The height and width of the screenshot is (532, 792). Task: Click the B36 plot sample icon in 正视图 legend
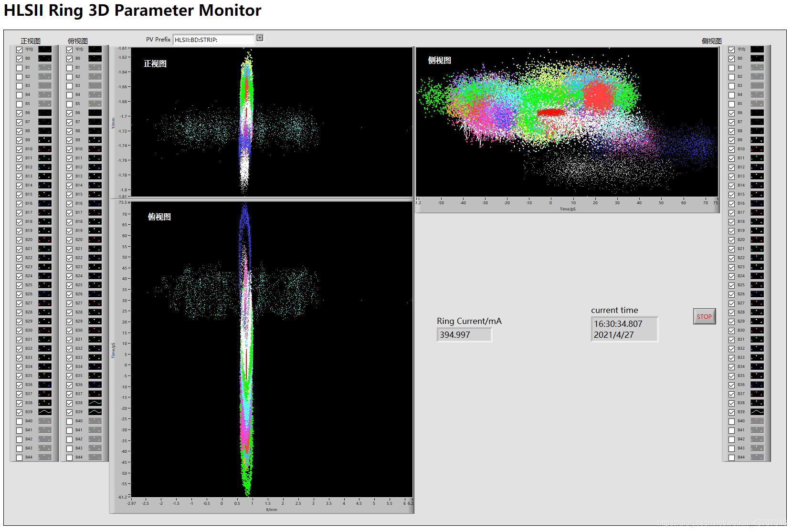pos(45,385)
